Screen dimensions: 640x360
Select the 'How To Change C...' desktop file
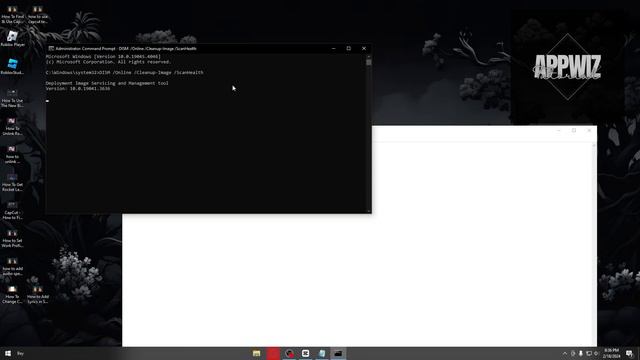12,295
